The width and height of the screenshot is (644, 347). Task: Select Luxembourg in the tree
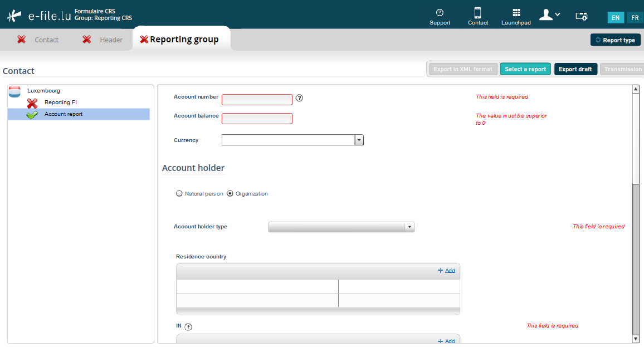pyautogui.click(x=43, y=91)
